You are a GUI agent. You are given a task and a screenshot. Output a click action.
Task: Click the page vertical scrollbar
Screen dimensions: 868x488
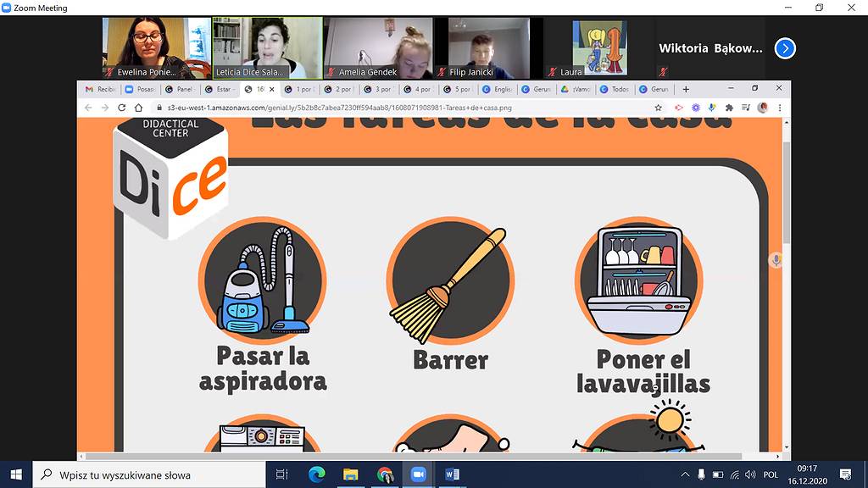pos(787,192)
